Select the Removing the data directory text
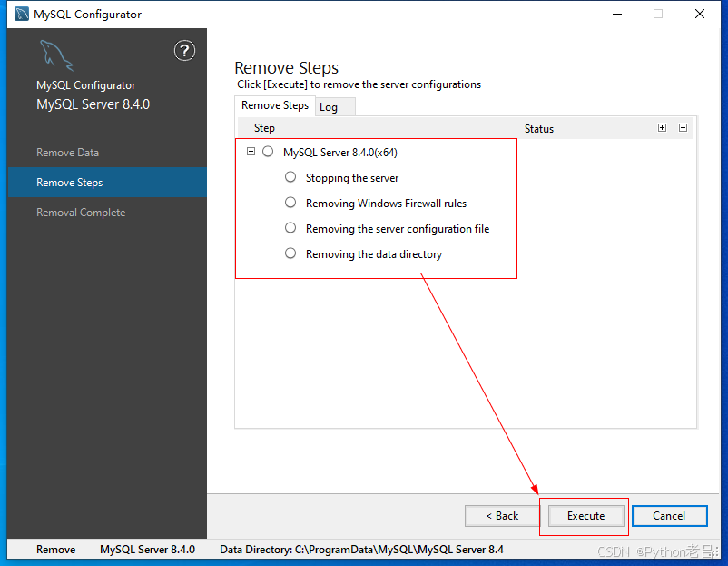 pyautogui.click(x=374, y=254)
